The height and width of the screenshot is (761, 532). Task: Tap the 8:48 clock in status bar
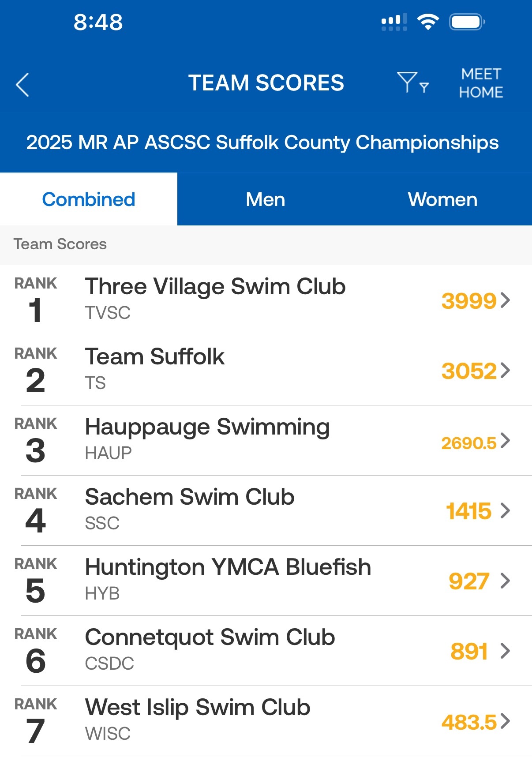pos(98,22)
